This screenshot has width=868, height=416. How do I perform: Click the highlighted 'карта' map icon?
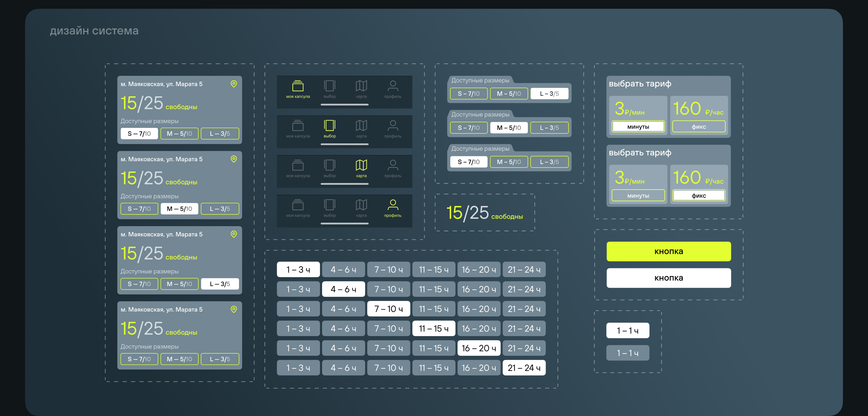click(361, 165)
